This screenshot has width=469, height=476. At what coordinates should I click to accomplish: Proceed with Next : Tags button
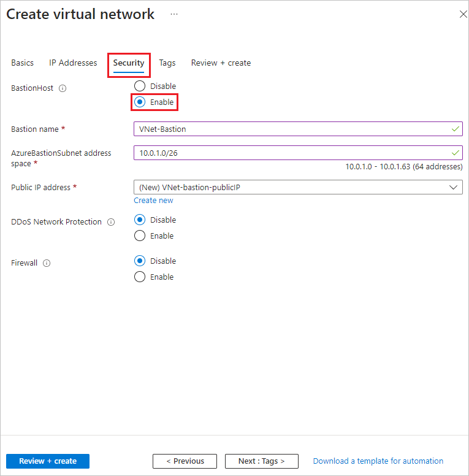pyautogui.click(x=262, y=461)
